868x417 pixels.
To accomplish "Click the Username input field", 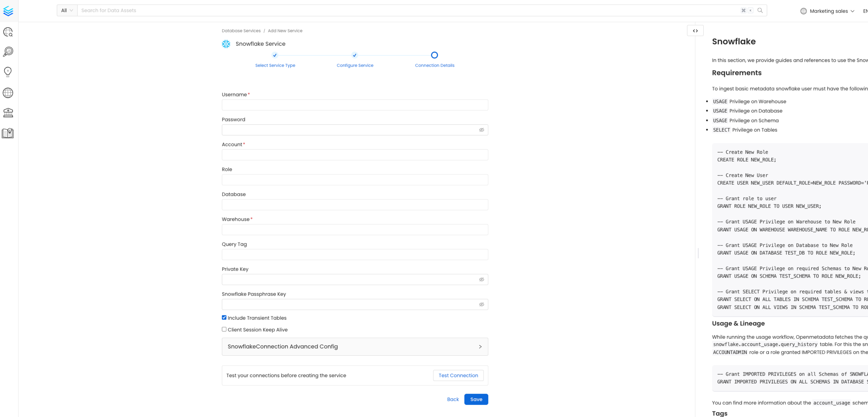I will pyautogui.click(x=355, y=105).
